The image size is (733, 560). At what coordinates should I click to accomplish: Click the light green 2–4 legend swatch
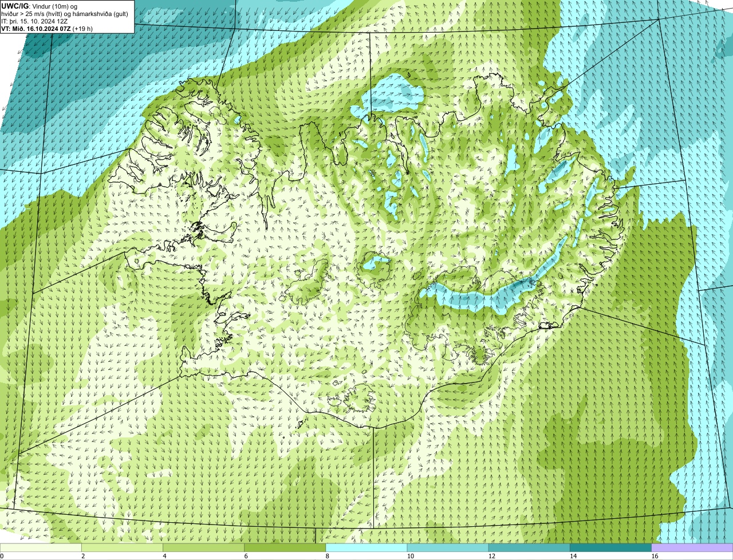pos(122,548)
